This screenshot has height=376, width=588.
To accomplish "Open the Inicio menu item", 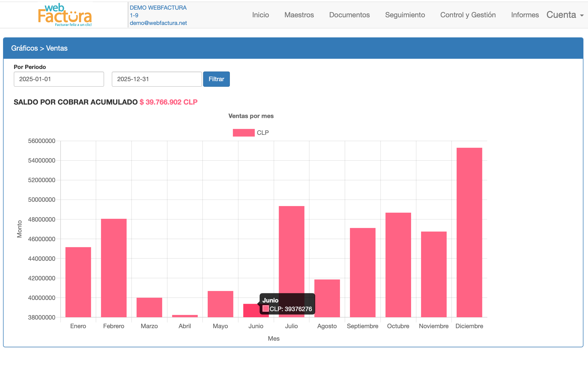I will coord(260,15).
